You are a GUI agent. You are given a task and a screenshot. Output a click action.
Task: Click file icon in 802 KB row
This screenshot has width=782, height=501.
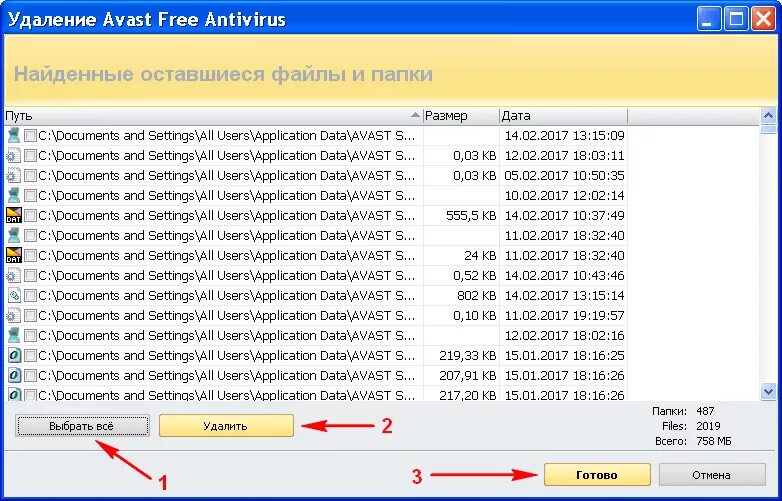click(x=13, y=296)
